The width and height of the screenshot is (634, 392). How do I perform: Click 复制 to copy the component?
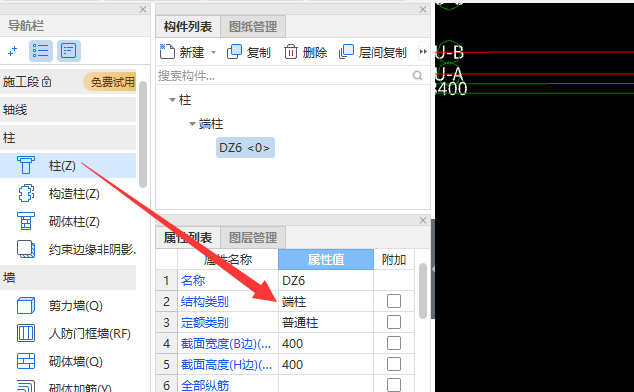[249, 52]
